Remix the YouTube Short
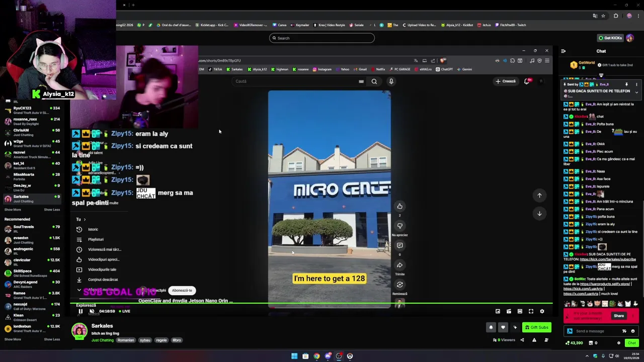Screen dimensions: 644x362 point(399,285)
